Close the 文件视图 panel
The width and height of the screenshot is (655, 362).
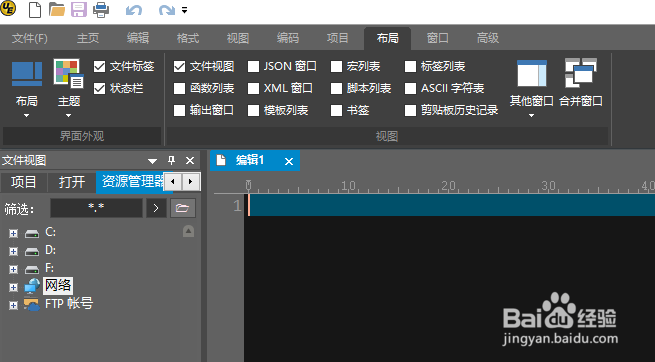click(190, 161)
